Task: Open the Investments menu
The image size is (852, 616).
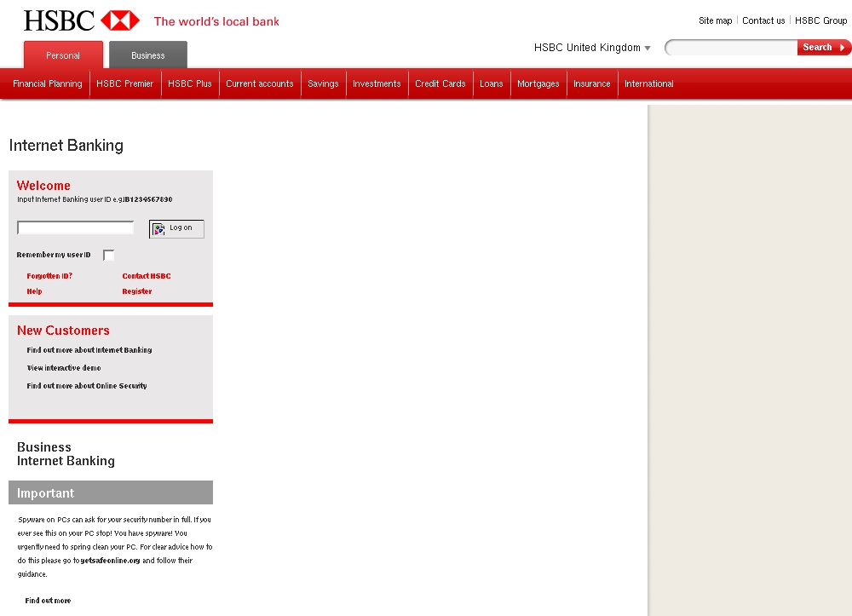Action: pyautogui.click(x=377, y=83)
